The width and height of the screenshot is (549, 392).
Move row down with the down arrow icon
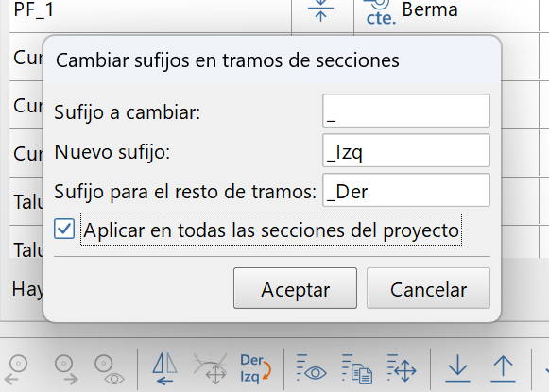pos(457,369)
